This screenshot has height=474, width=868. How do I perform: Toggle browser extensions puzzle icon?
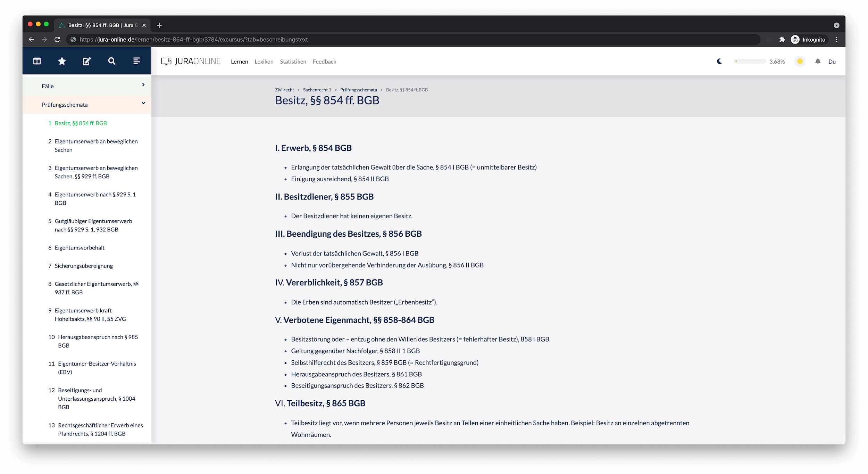pos(783,40)
